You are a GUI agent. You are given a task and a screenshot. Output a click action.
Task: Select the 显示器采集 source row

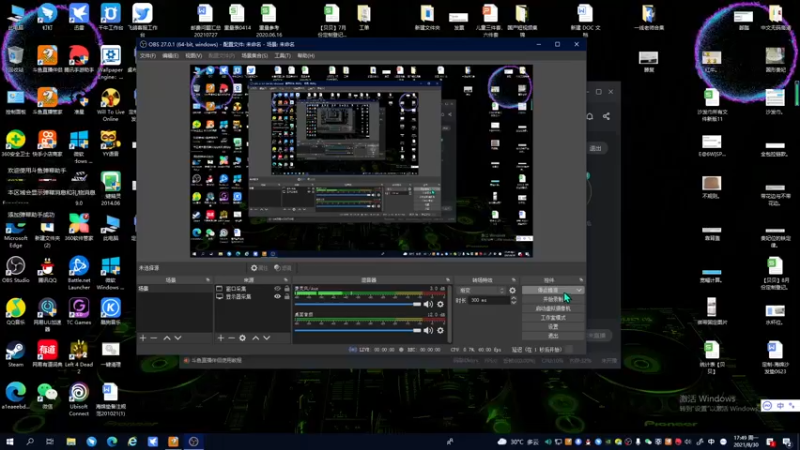click(252, 296)
